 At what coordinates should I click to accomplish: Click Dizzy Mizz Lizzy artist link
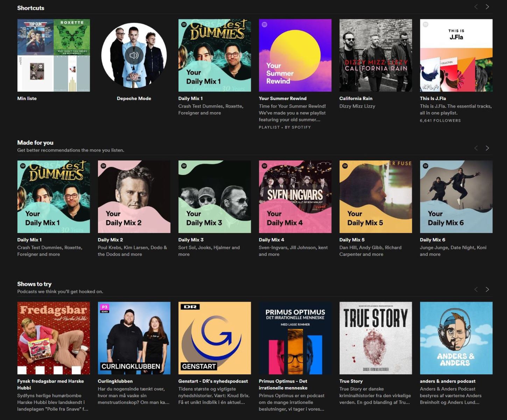click(x=357, y=106)
